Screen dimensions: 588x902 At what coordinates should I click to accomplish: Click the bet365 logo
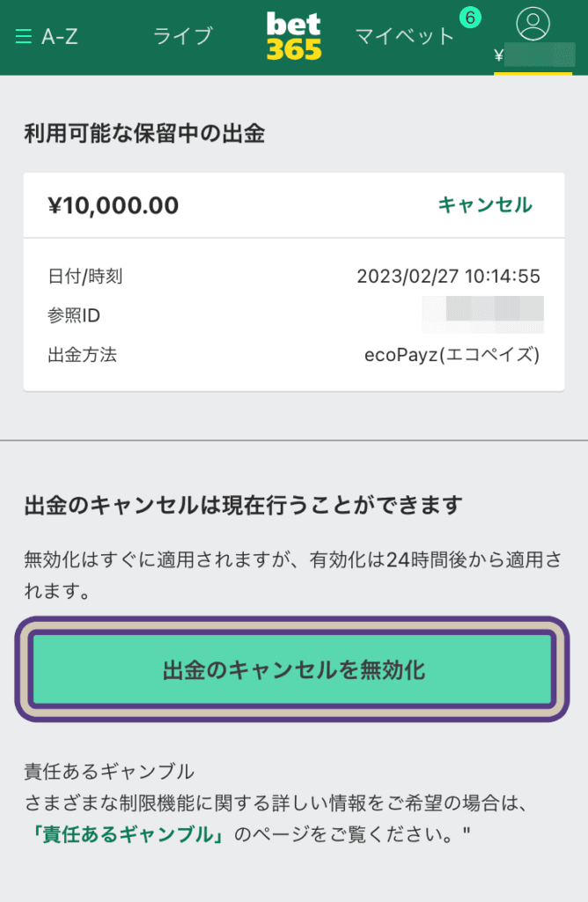294,37
